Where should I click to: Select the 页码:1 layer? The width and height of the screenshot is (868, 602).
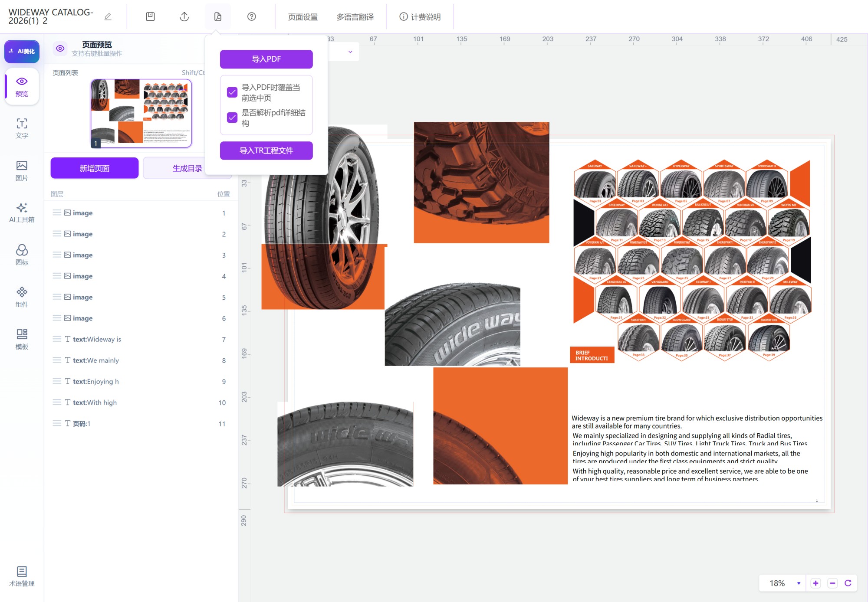tap(141, 423)
